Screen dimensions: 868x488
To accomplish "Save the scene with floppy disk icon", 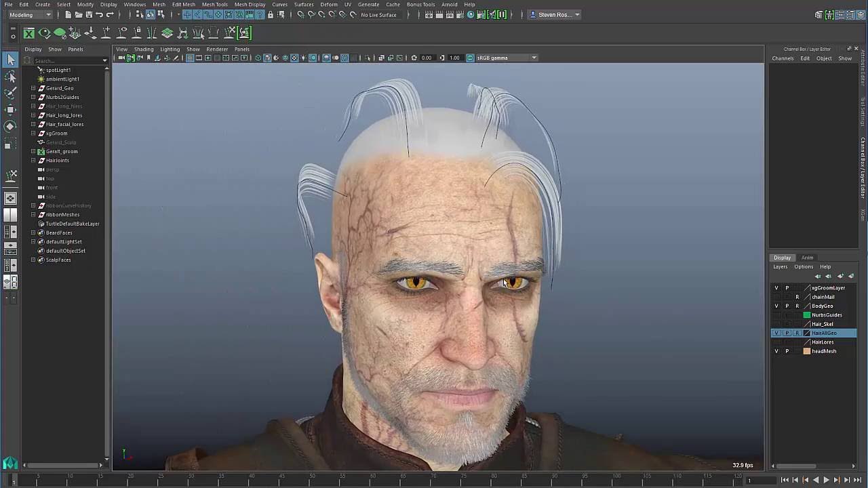I will pos(89,14).
